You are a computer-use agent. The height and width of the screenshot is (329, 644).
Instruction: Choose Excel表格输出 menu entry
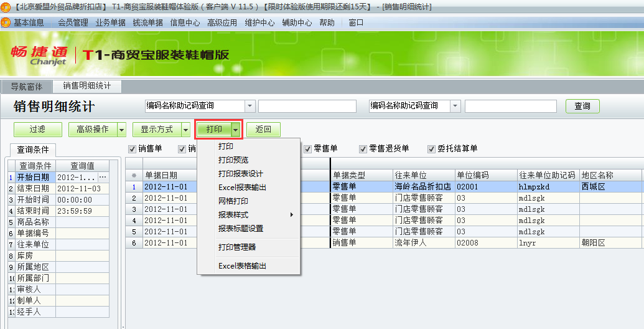pos(248,266)
